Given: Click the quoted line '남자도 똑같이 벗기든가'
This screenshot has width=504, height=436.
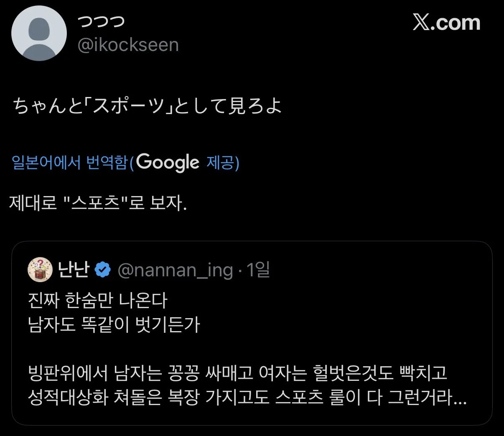Looking at the screenshot, I should click(114, 324).
